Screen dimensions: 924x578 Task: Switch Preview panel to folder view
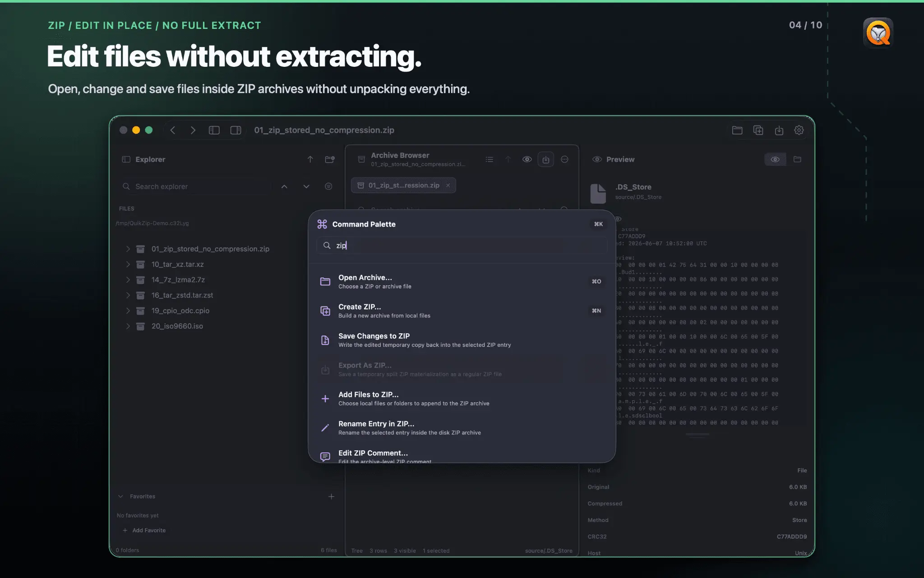(797, 159)
